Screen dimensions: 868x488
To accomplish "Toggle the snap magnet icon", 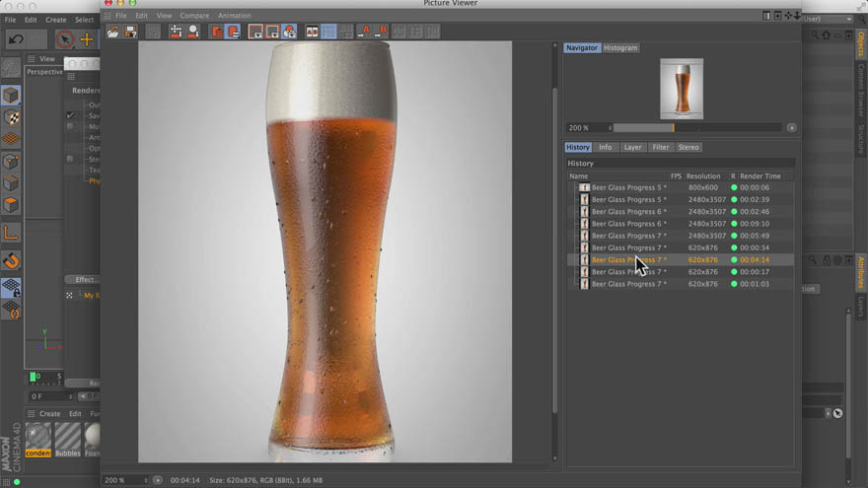I will pos(11,260).
